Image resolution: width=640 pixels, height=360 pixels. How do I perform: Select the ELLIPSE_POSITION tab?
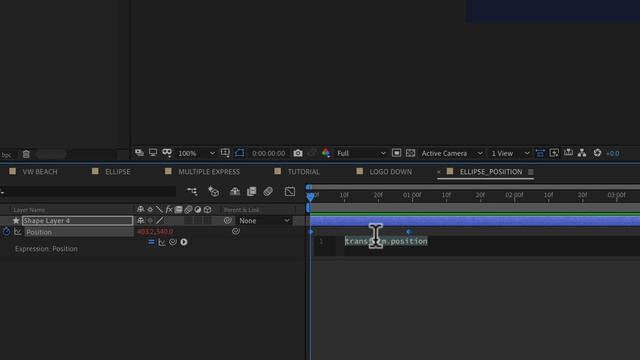pos(491,172)
